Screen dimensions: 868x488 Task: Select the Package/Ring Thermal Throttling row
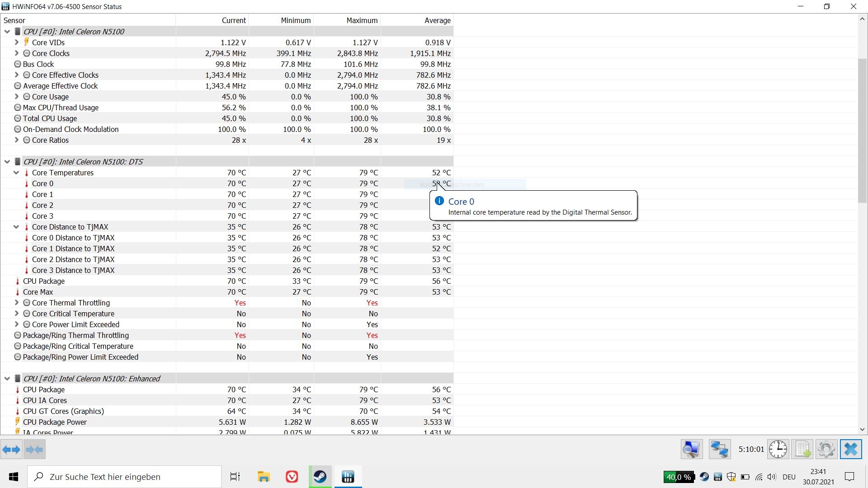pyautogui.click(x=226, y=335)
